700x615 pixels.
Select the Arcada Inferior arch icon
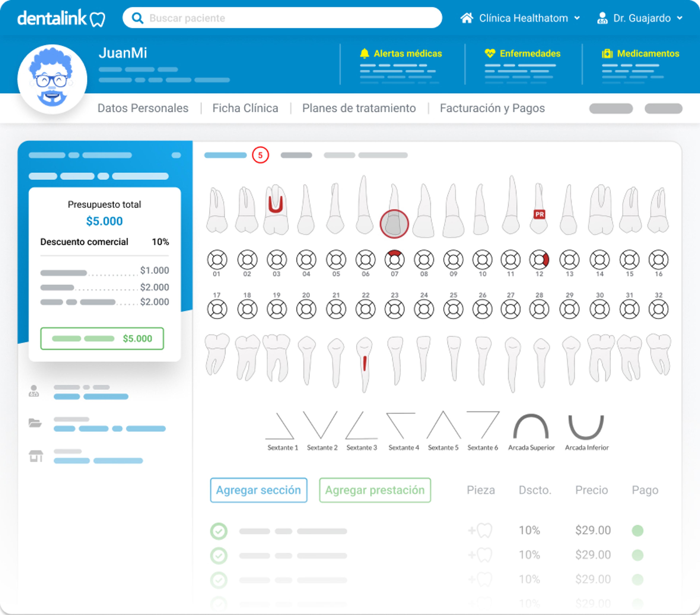click(586, 427)
